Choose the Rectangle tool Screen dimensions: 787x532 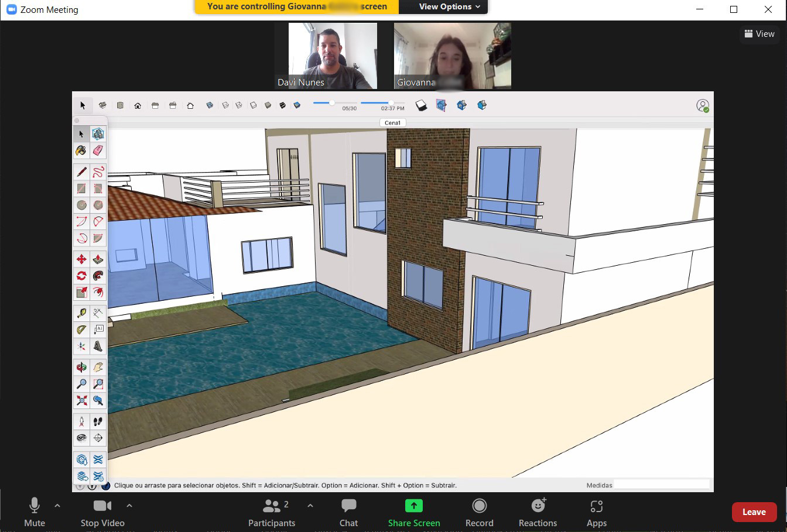81,188
